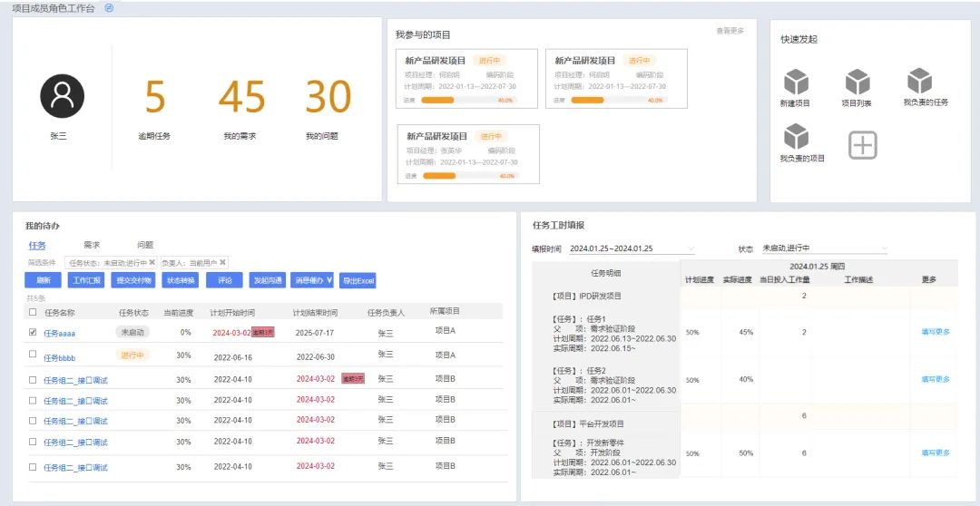
Task: Click the 状态转换 button
Action: 180,280
